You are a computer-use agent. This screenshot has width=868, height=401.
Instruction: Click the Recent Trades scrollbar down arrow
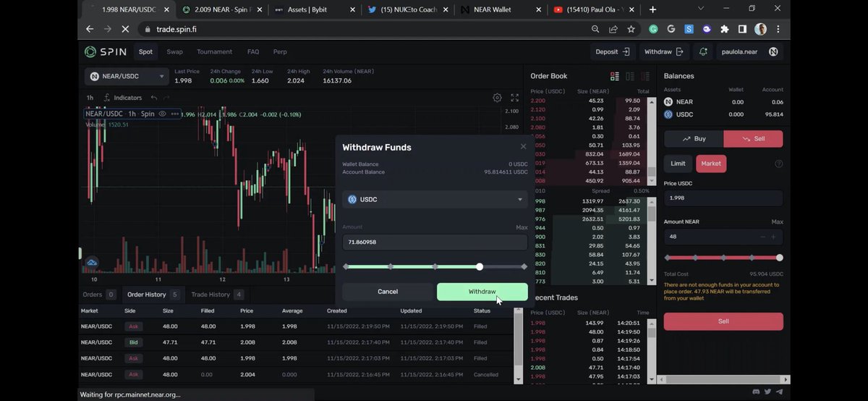(651, 379)
